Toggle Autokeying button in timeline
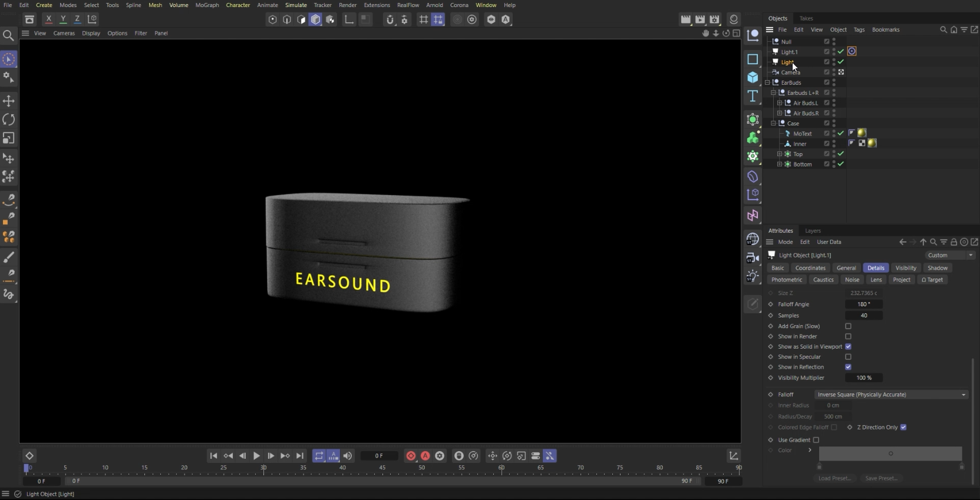The image size is (980, 500). [x=425, y=456]
